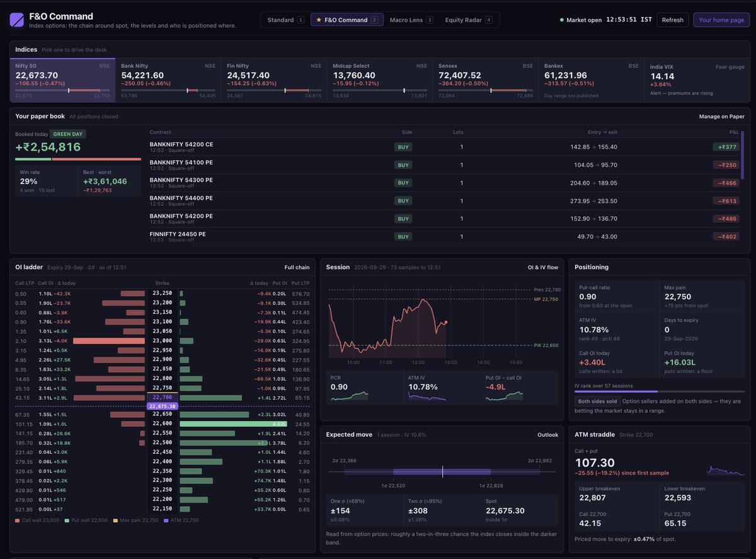Click the Refresh button
Viewport: 756px width, 559px height.
pos(672,20)
